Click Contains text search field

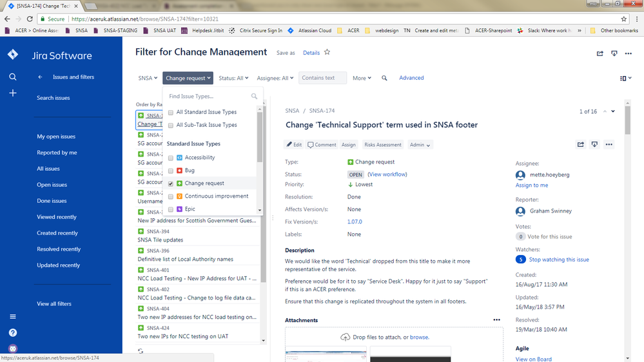point(322,77)
